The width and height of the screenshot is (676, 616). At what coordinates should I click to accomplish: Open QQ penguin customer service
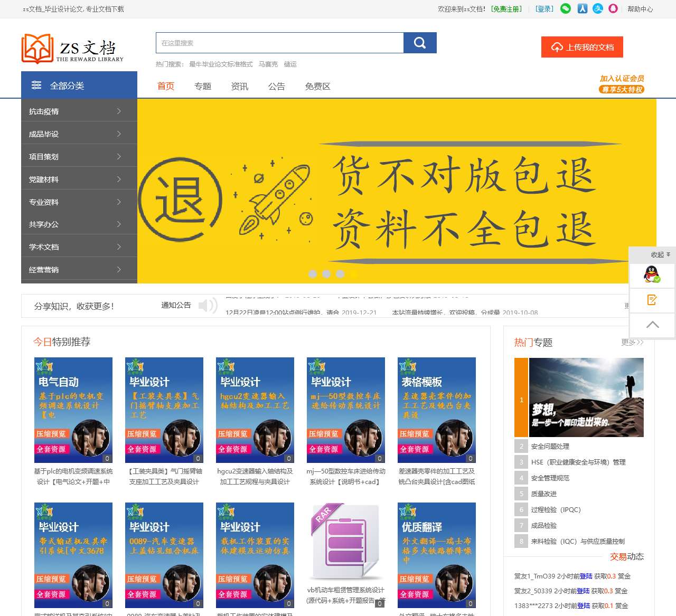[x=652, y=274]
